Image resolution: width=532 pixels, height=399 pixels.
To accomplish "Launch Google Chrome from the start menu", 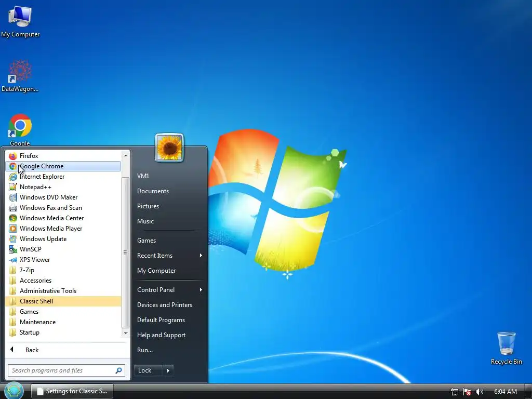I will click(63, 166).
